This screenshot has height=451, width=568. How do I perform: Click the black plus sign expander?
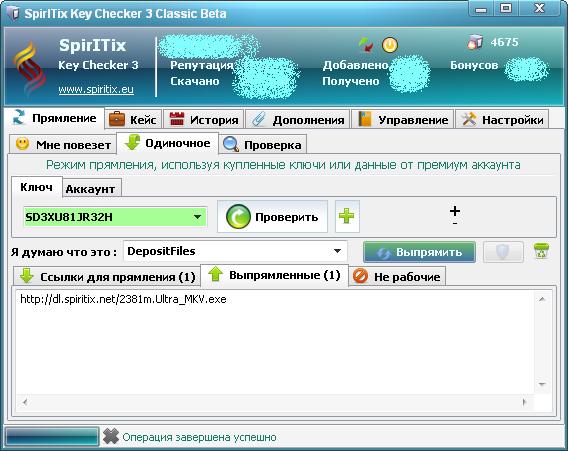(455, 211)
